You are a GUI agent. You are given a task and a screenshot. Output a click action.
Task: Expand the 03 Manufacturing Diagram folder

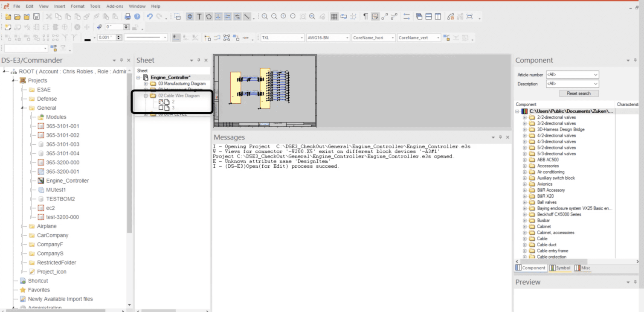[145, 84]
